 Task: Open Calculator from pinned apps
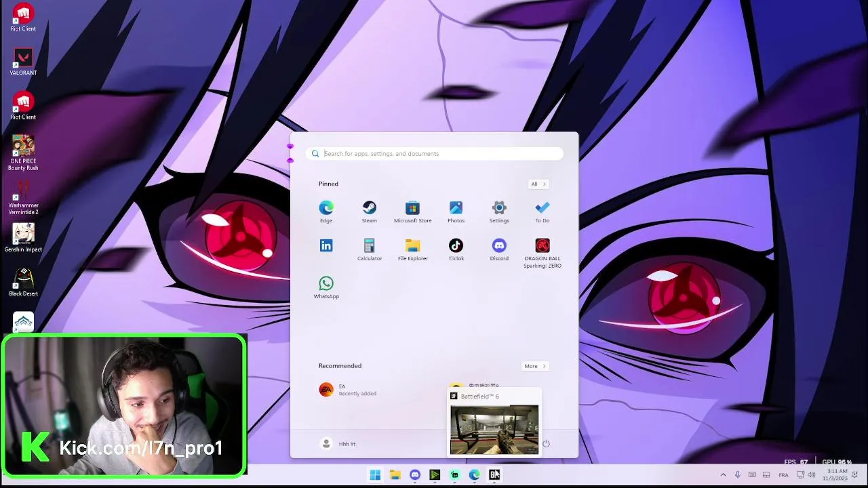370,249
